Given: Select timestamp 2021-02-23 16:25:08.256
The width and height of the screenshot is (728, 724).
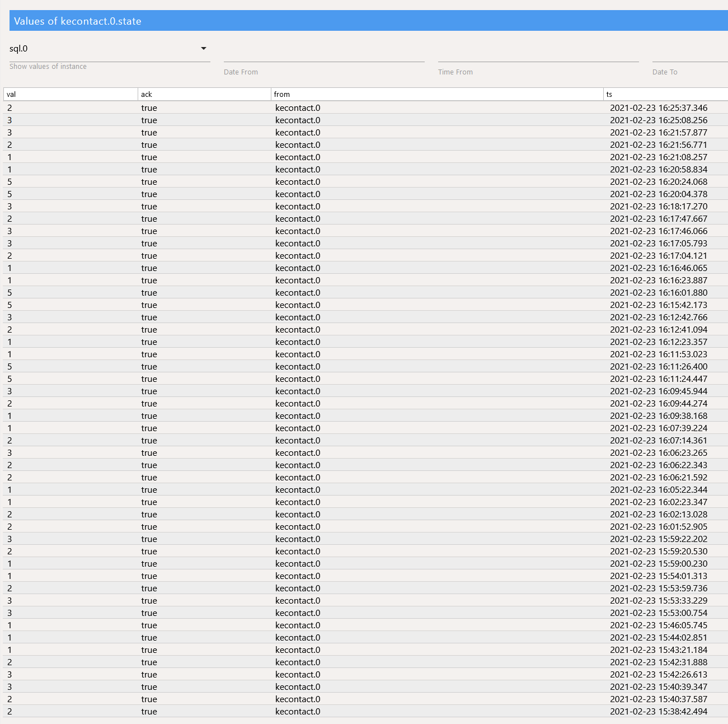Looking at the screenshot, I should pos(659,120).
